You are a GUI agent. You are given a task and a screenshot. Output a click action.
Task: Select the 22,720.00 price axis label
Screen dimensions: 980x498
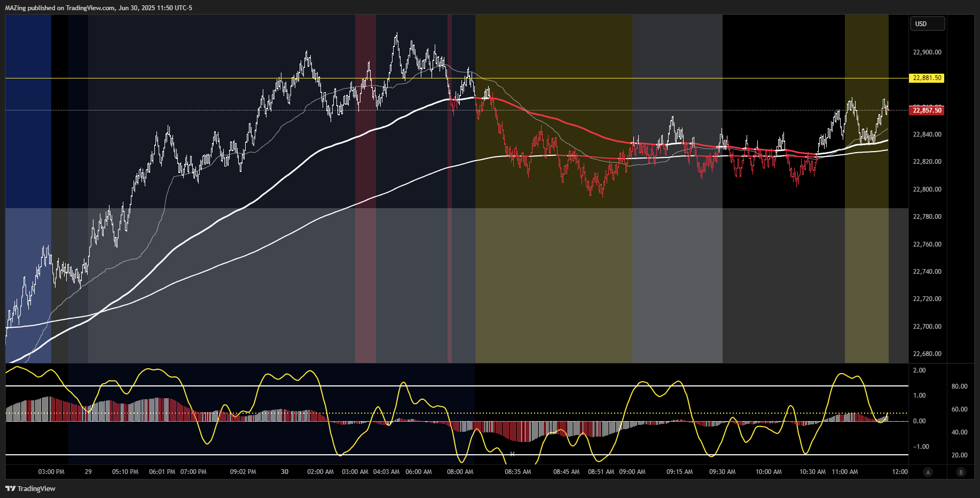[x=927, y=299]
